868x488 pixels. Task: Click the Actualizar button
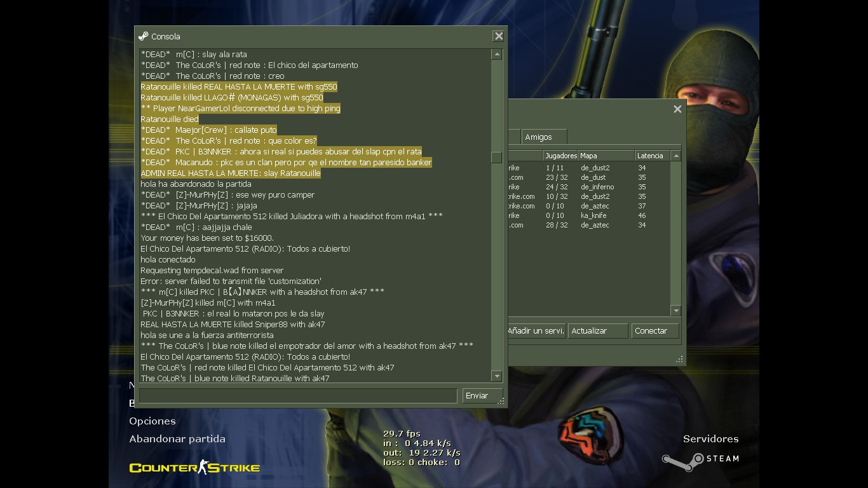click(598, 331)
